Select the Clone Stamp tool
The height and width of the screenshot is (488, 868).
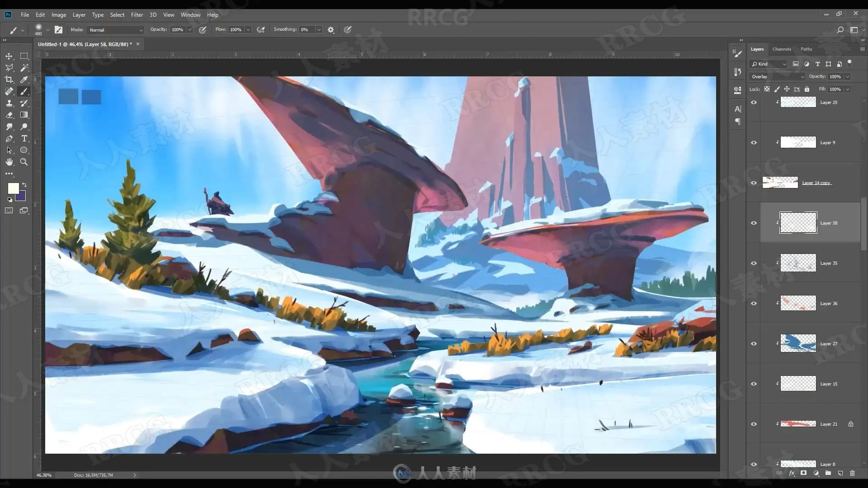coord(9,103)
